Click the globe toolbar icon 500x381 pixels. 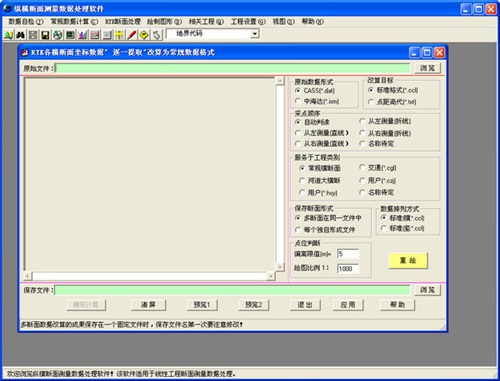pos(58,35)
